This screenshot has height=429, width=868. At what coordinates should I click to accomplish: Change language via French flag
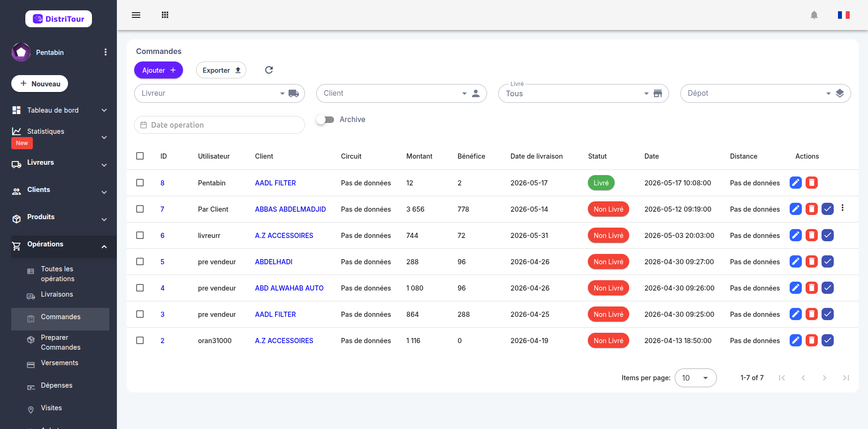(x=844, y=15)
